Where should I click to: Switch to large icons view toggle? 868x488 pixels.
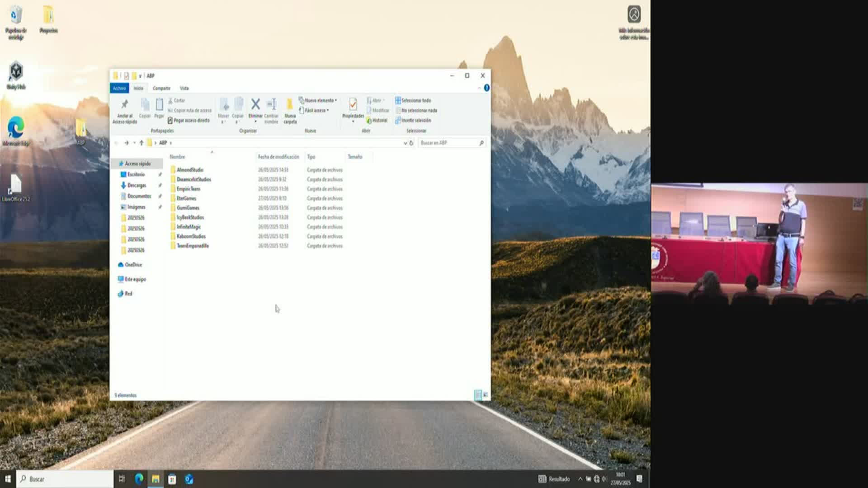486,395
